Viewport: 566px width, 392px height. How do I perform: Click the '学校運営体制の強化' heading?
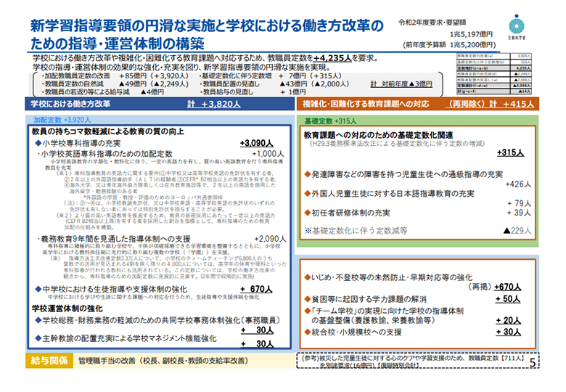click(67, 309)
